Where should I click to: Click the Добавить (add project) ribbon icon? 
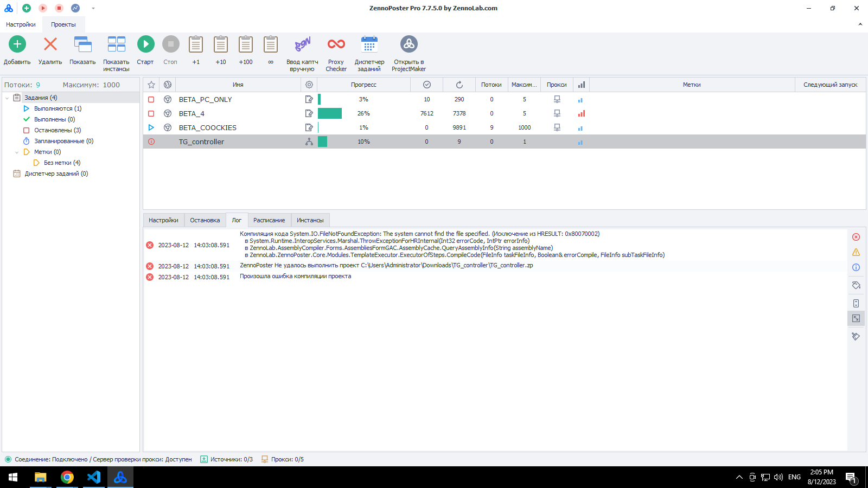[17, 44]
